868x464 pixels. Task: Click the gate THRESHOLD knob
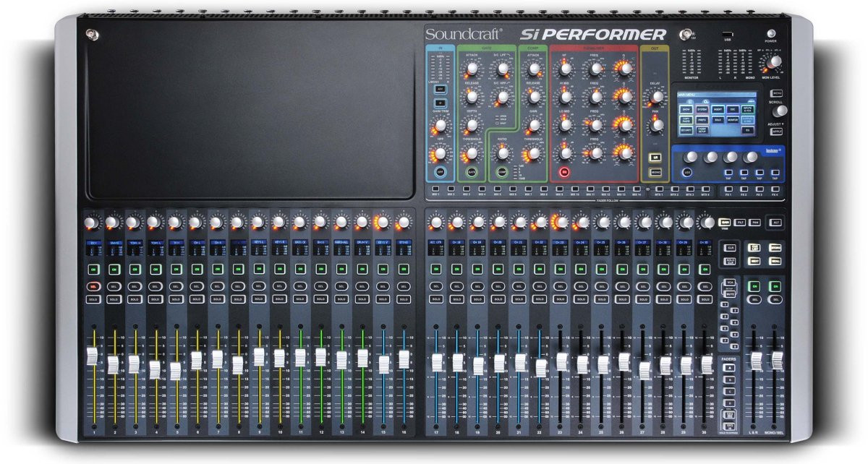[x=472, y=153]
